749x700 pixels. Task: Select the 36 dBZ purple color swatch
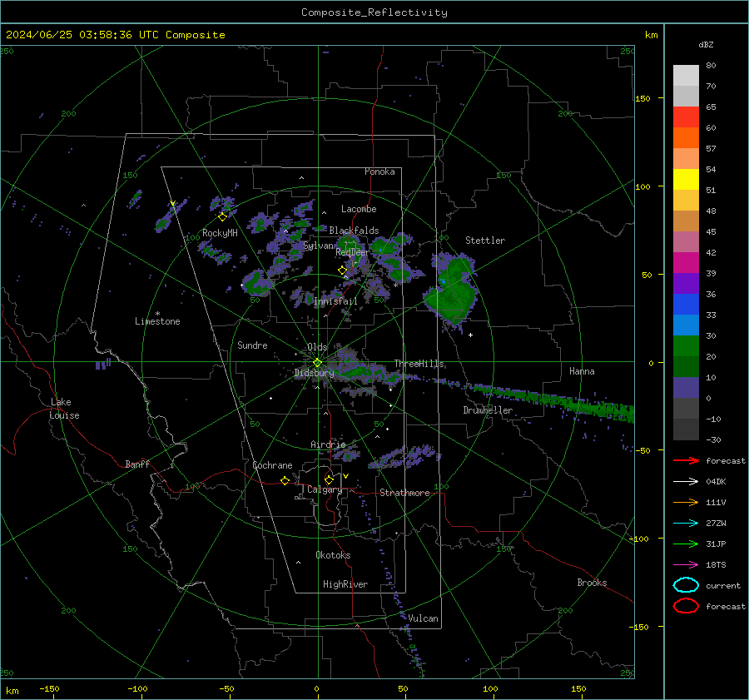pos(686,283)
